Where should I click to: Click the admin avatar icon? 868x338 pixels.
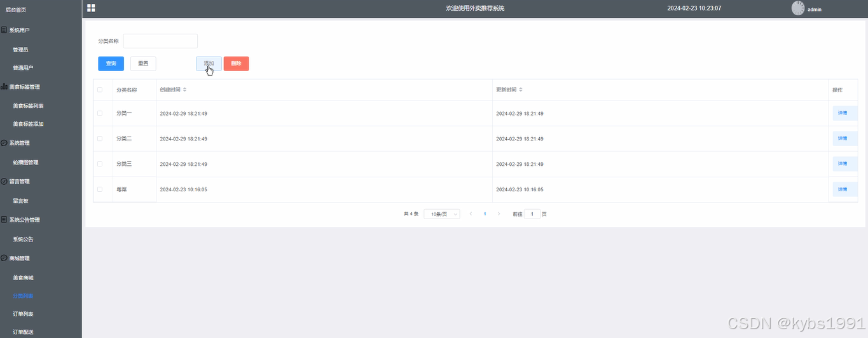point(797,8)
